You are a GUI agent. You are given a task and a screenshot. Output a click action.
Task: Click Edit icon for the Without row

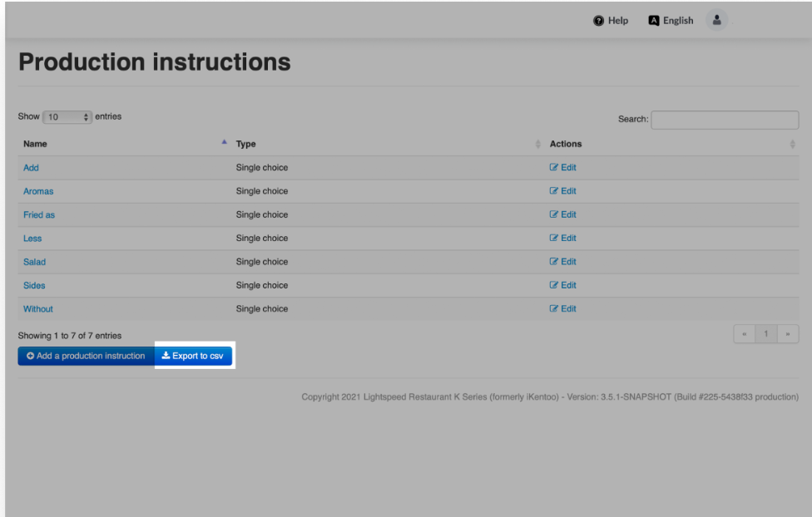(x=555, y=309)
